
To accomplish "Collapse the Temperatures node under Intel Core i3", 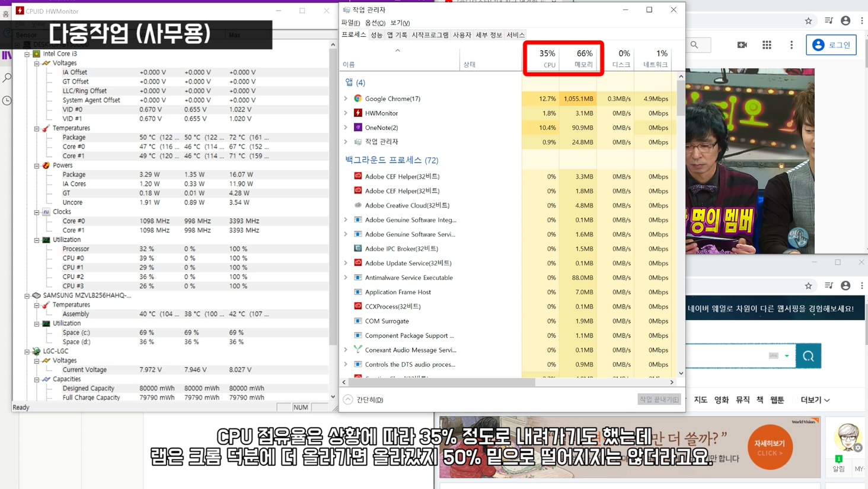I will (37, 128).
